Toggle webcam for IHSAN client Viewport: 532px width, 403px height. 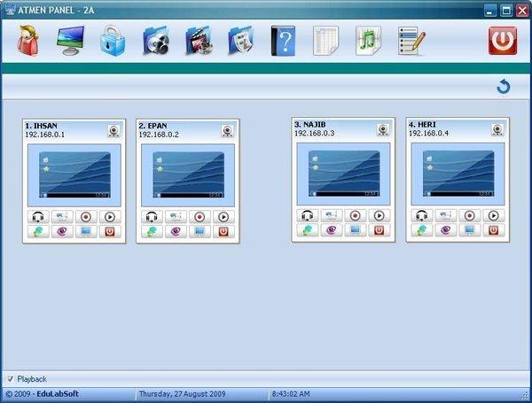point(113,131)
